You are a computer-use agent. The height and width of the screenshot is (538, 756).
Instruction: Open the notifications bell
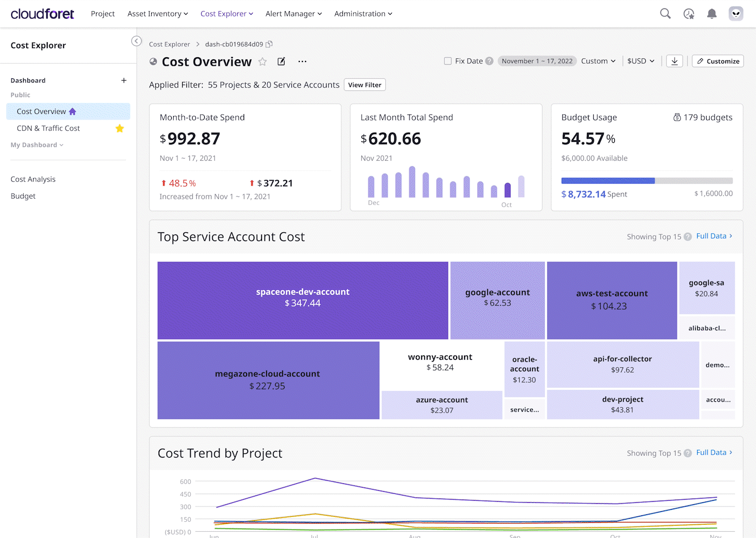(x=712, y=14)
